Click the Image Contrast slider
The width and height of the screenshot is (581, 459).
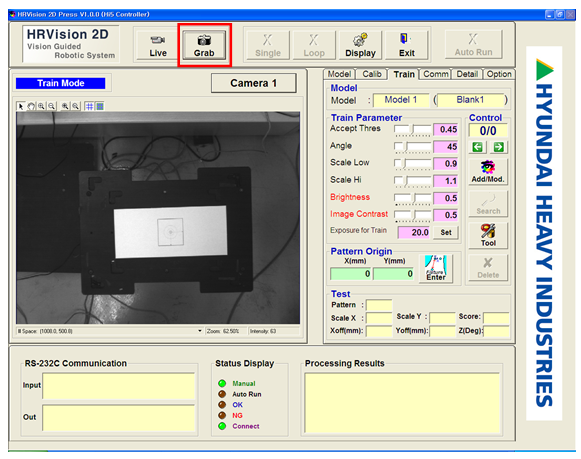click(413, 216)
